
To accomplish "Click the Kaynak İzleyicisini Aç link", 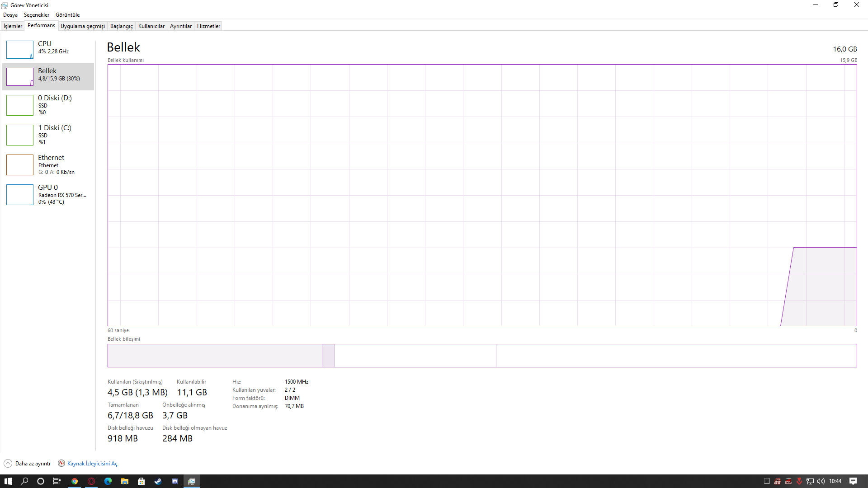I will click(x=92, y=464).
